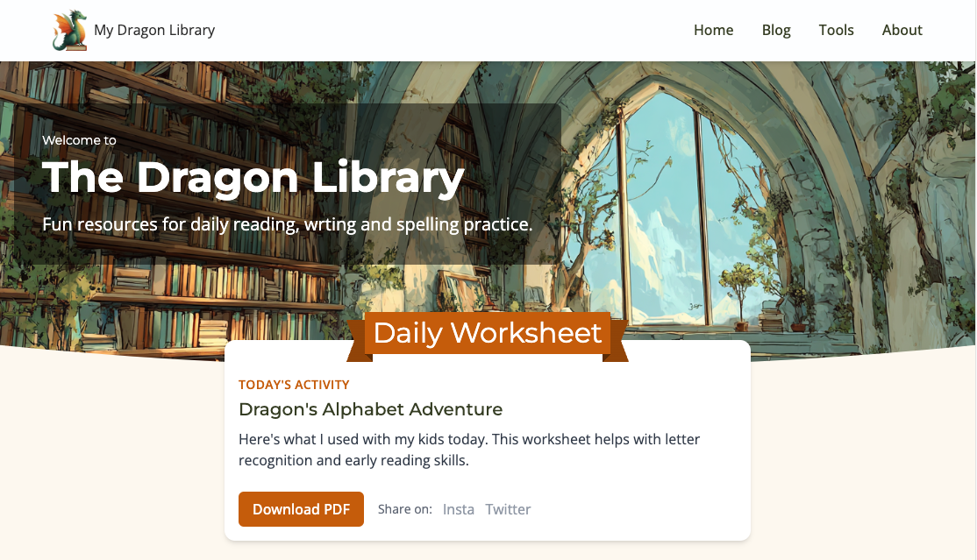Click The Dragon Library hero title
The height and width of the screenshot is (560, 977).
(x=253, y=178)
